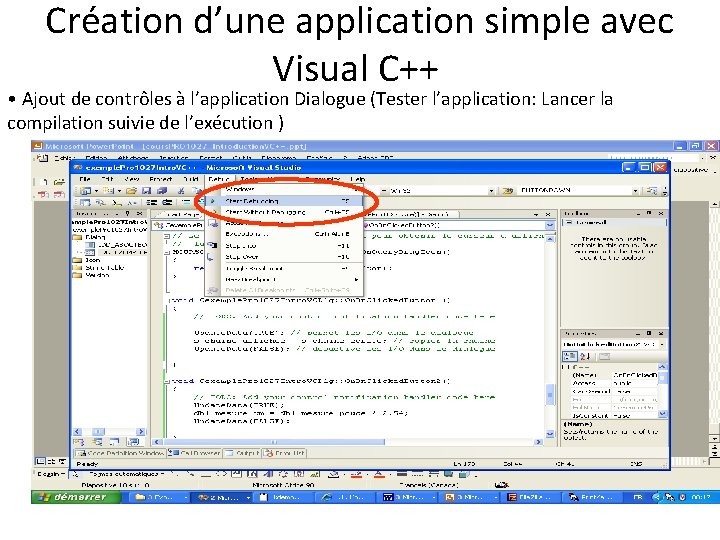Click the FR language indicator in taskbar

[x=638, y=497]
